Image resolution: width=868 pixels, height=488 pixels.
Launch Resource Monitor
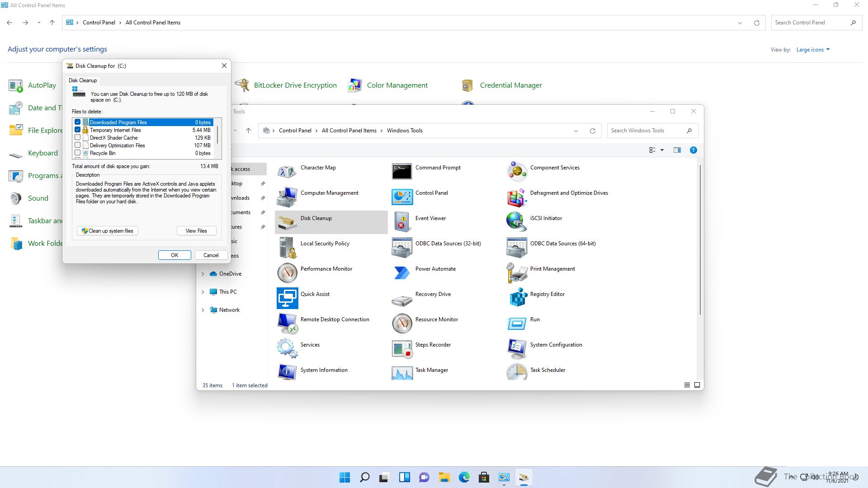pos(402,324)
